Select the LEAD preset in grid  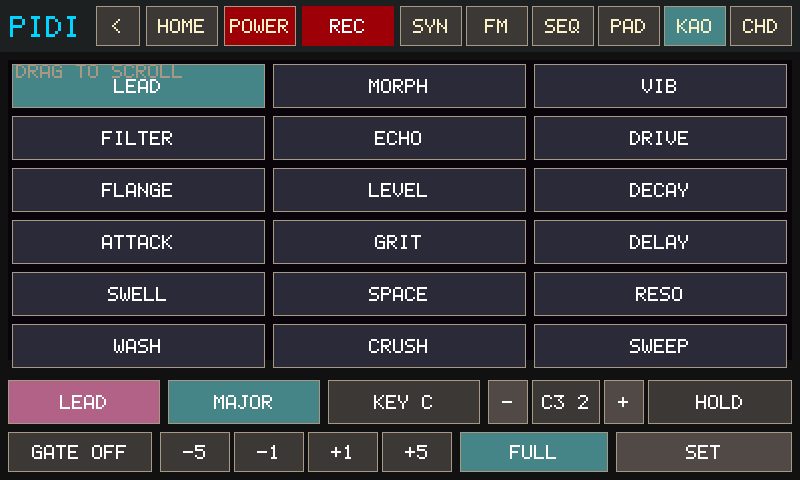pyautogui.click(x=138, y=86)
